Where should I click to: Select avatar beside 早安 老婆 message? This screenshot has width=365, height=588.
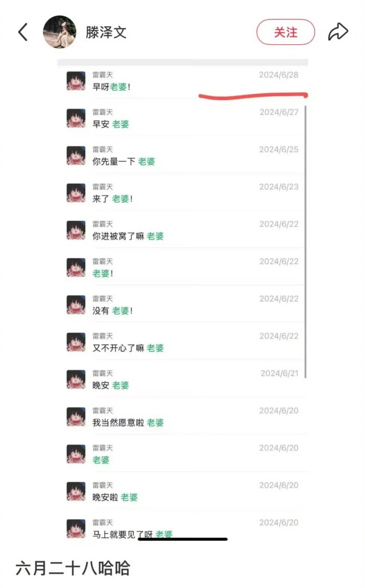[x=76, y=118]
